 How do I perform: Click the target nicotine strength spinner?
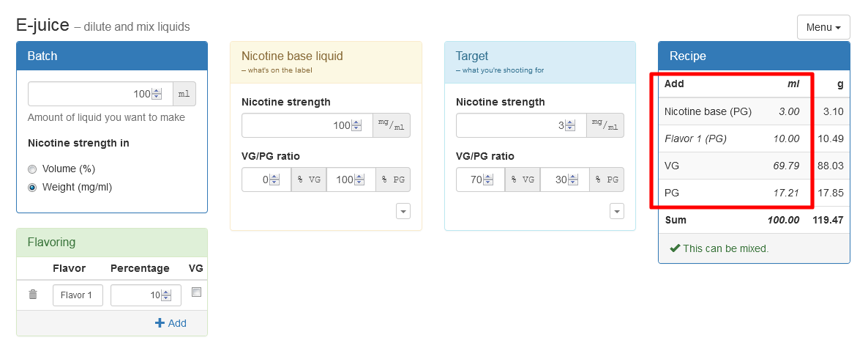click(x=570, y=126)
